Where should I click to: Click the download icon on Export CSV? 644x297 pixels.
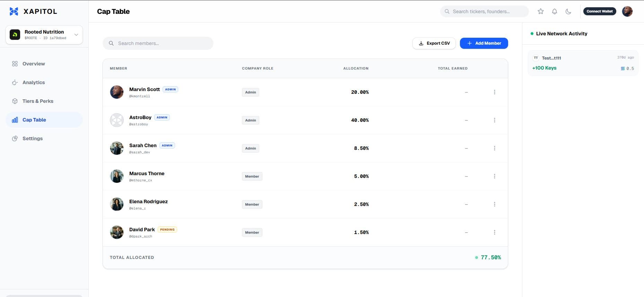click(421, 43)
